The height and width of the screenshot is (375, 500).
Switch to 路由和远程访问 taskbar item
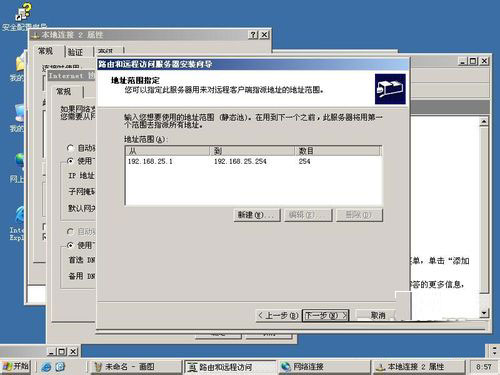[x=230, y=367]
